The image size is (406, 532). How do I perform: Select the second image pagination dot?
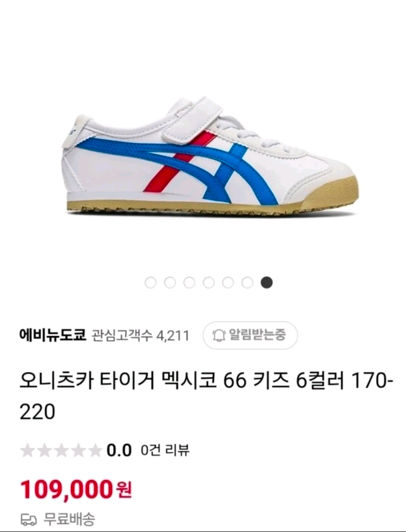tap(170, 283)
